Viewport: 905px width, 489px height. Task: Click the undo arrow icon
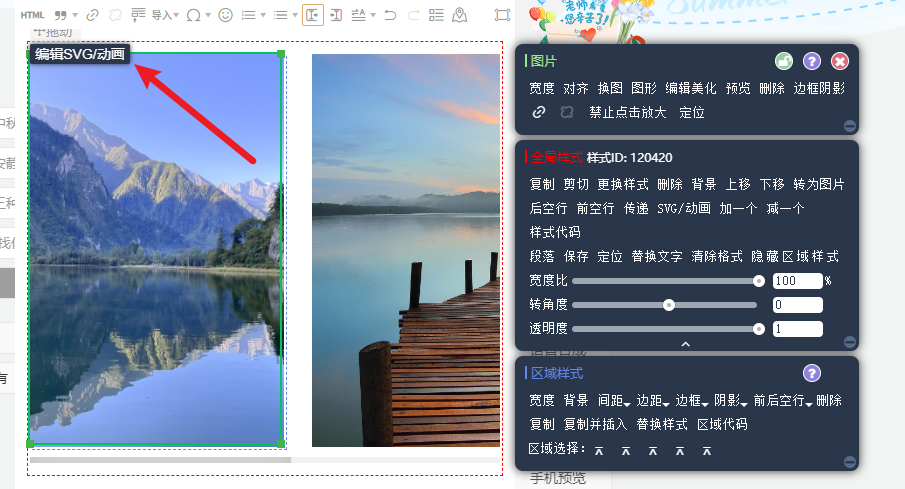click(389, 15)
